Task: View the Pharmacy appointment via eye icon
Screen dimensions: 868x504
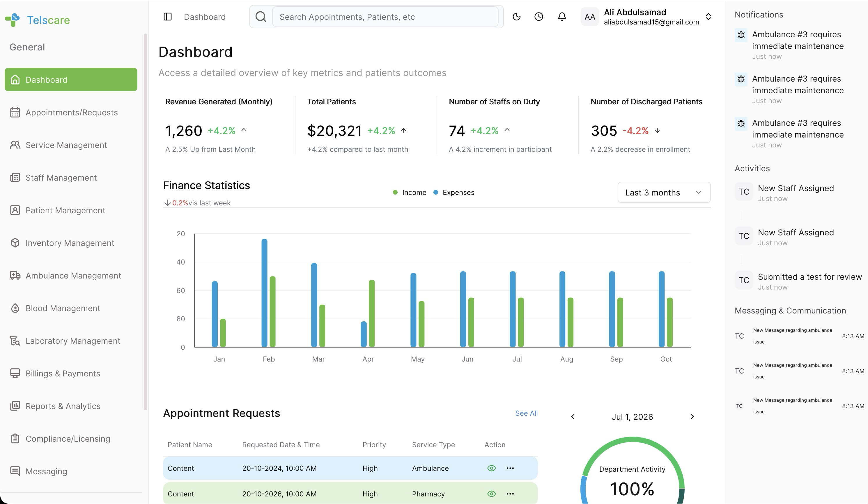Action: [x=492, y=494]
